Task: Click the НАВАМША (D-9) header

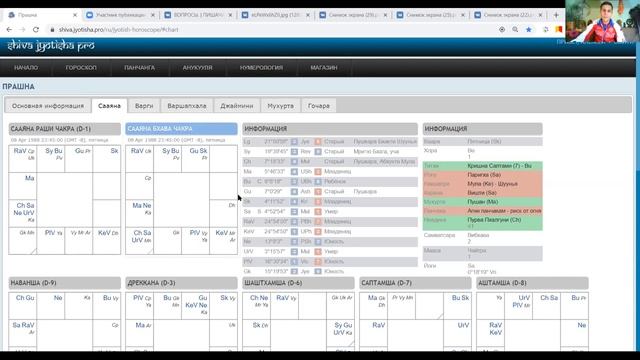Action: (x=64, y=283)
